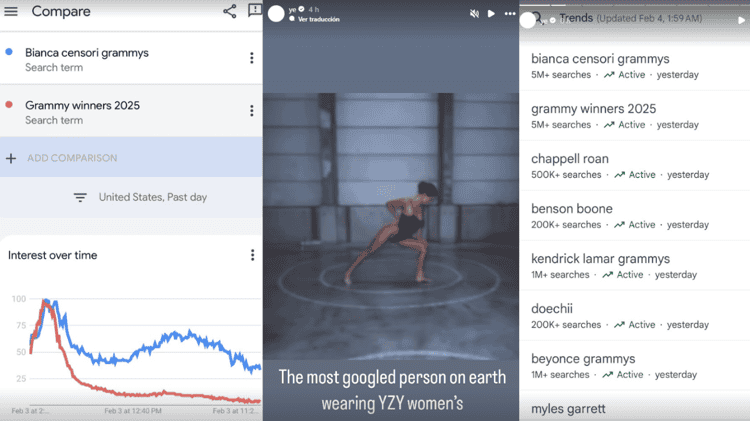This screenshot has width=750, height=421.
Task: Click the Ver traducción link
Action: coord(319,20)
